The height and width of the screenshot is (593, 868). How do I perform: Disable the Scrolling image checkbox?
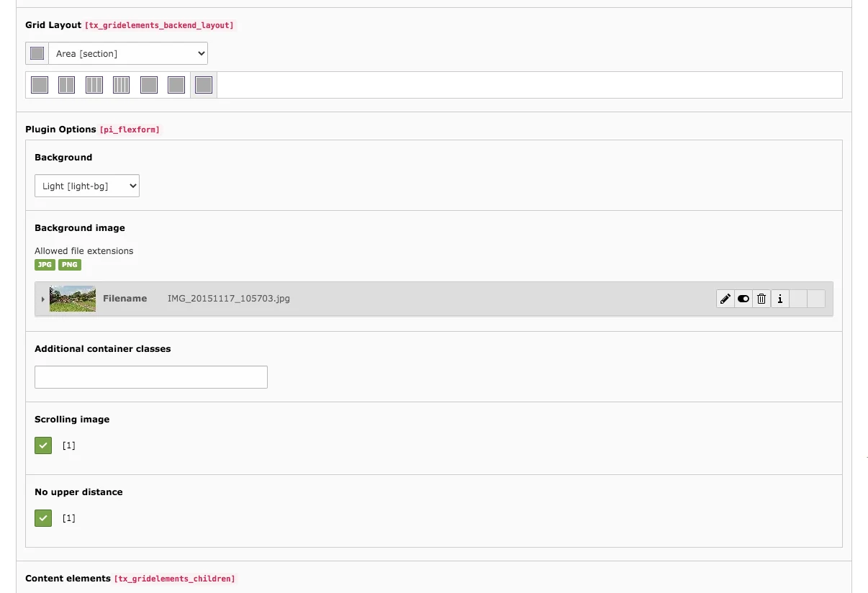[x=42, y=445]
